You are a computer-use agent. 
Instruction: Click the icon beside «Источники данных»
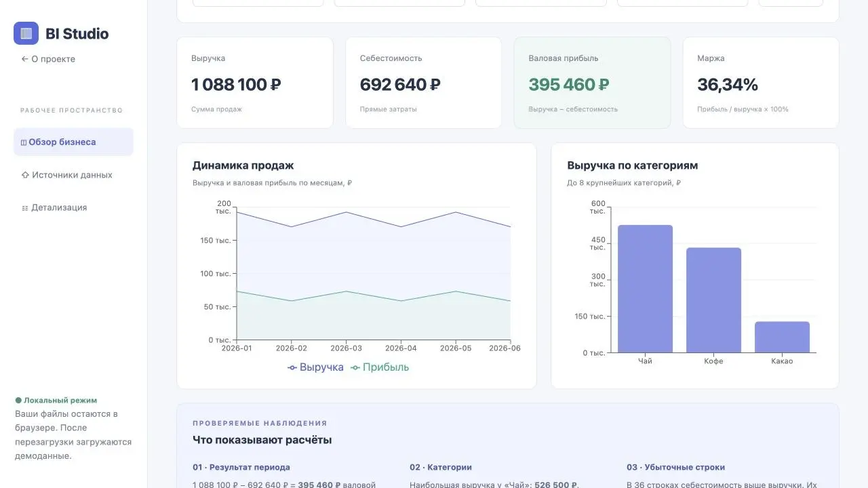(x=25, y=175)
